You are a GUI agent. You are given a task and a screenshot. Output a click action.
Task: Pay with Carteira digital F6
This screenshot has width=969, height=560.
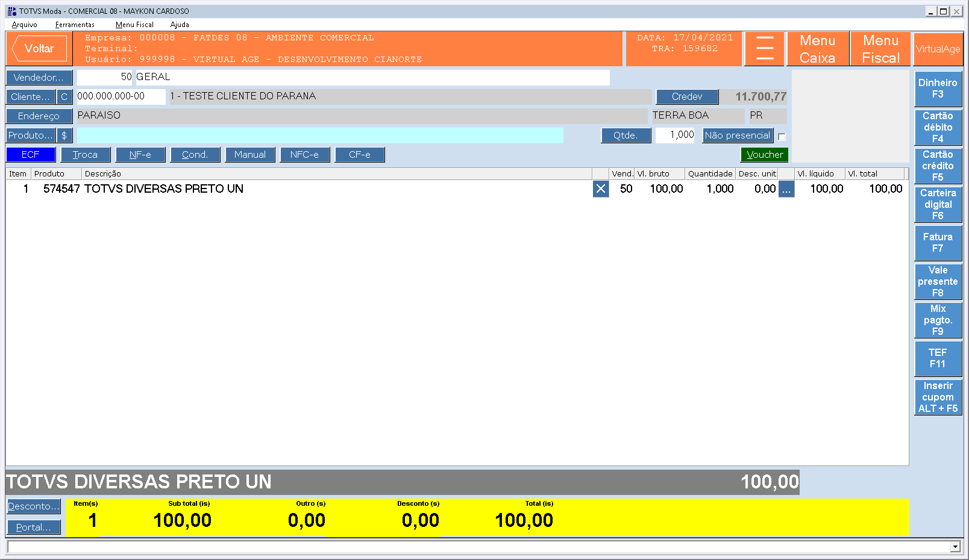938,204
